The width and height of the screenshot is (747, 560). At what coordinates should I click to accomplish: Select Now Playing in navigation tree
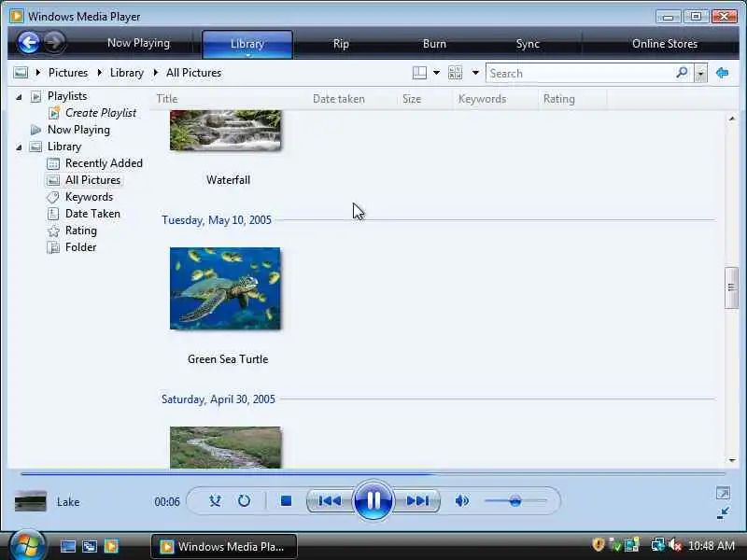pos(78,130)
